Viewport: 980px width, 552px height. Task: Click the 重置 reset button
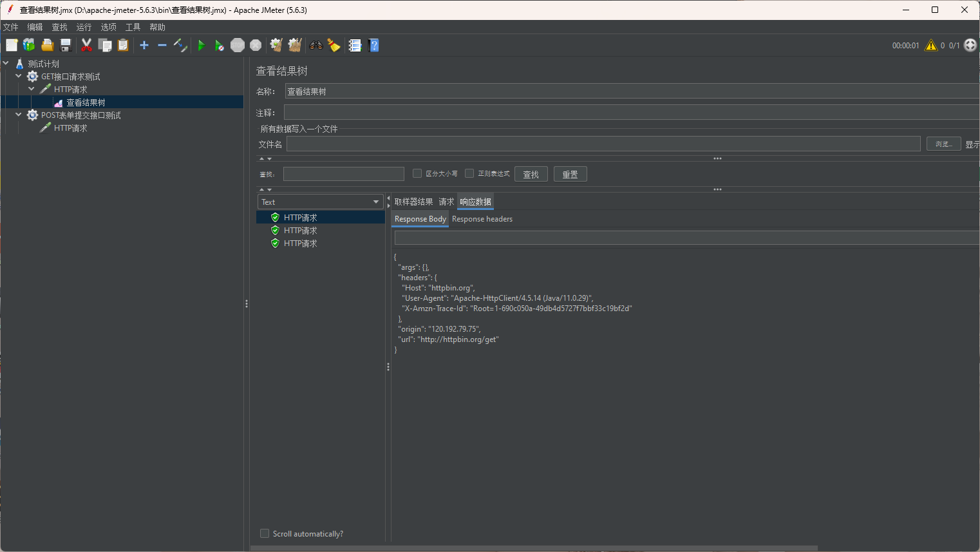(x=570, y=174)
